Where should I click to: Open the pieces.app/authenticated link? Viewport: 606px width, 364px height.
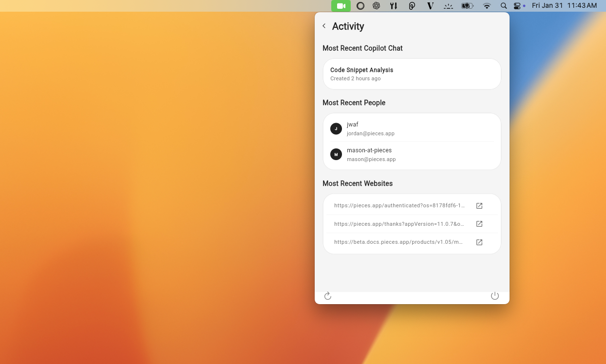coord(399,206)
